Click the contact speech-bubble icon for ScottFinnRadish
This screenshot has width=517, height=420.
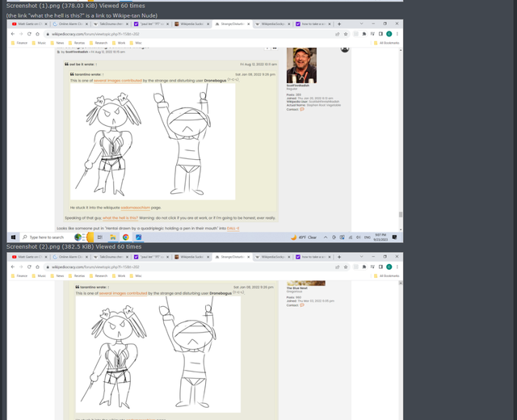coord(302,109)
